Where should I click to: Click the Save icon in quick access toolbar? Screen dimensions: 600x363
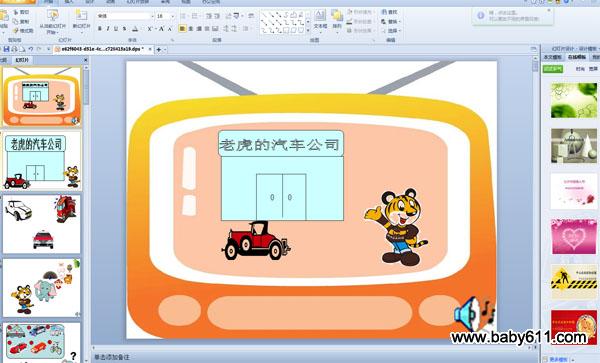pos(6,49)
